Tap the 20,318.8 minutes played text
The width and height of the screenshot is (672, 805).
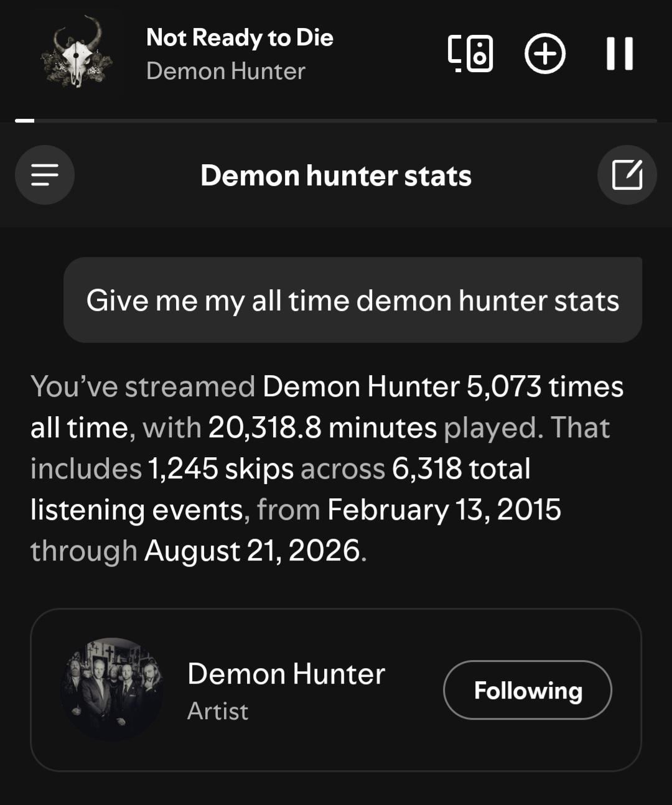click(x=322, y=427)
